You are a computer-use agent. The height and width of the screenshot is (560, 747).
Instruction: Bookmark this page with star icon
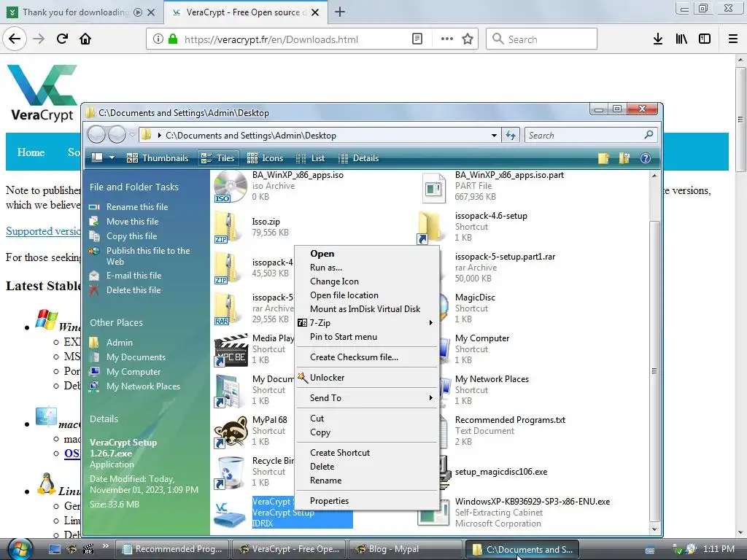pyautogui.click(x=468, y=39)
